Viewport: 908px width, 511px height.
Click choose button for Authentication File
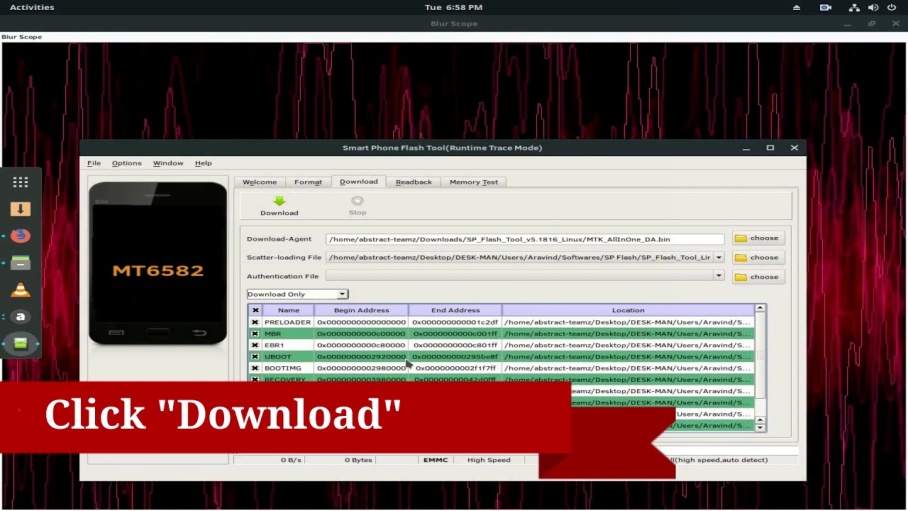coord(758,277)
